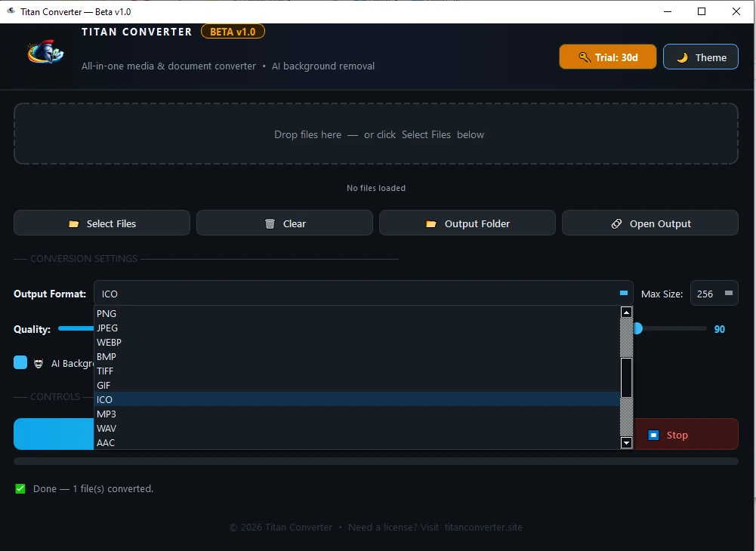
Task: Click the Drop files here area
Action: click(375, 134)
